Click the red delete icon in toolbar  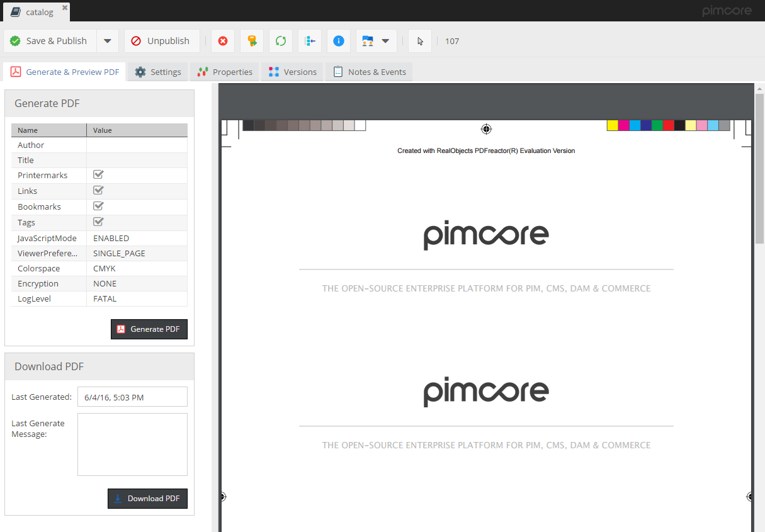click(x=223, y=41)
